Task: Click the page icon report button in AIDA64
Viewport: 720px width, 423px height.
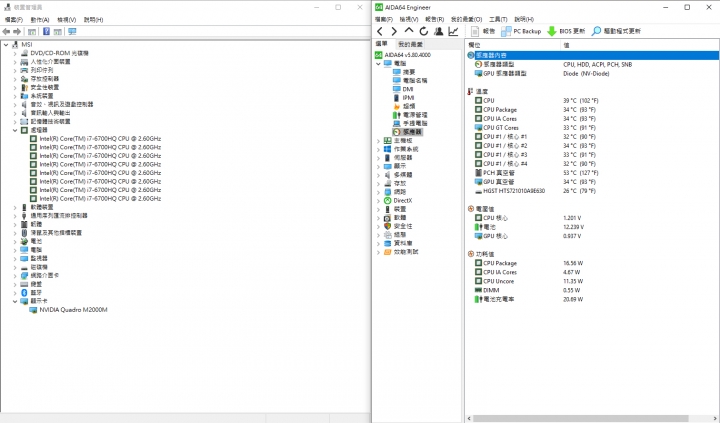Action: point(483,31)
